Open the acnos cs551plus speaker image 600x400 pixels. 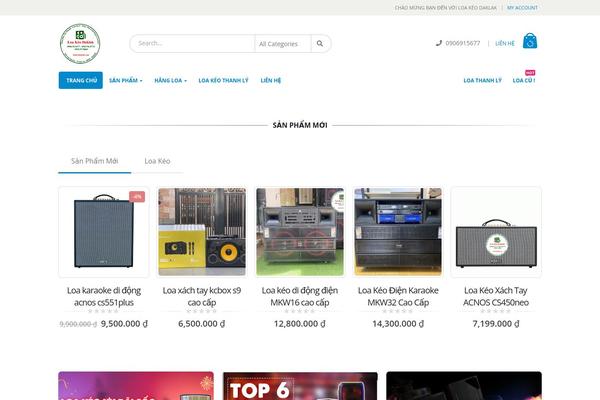tap(104, 232)
